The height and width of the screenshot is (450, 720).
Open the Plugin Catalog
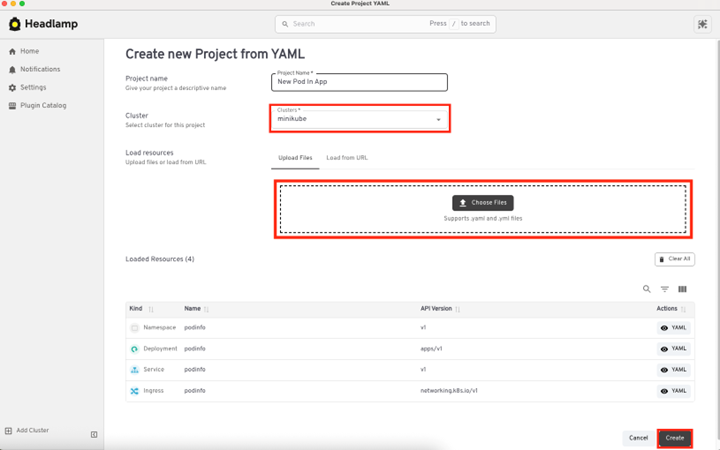[42, 105]
